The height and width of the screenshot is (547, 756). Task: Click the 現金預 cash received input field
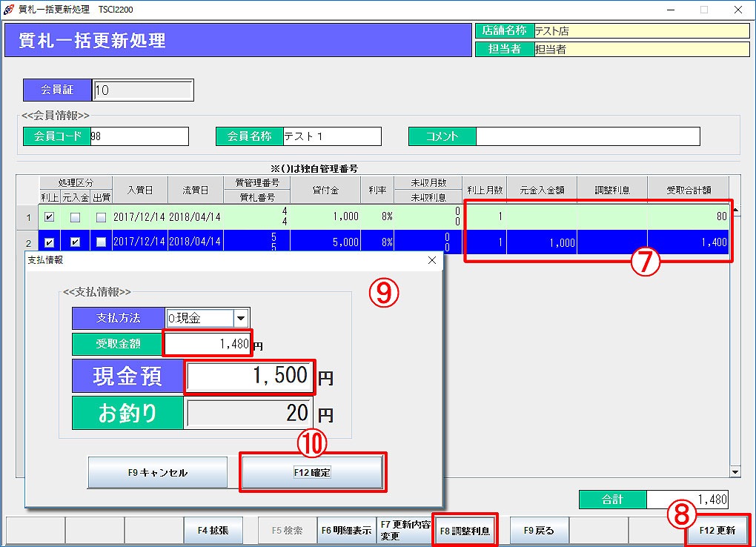(250, 376)
